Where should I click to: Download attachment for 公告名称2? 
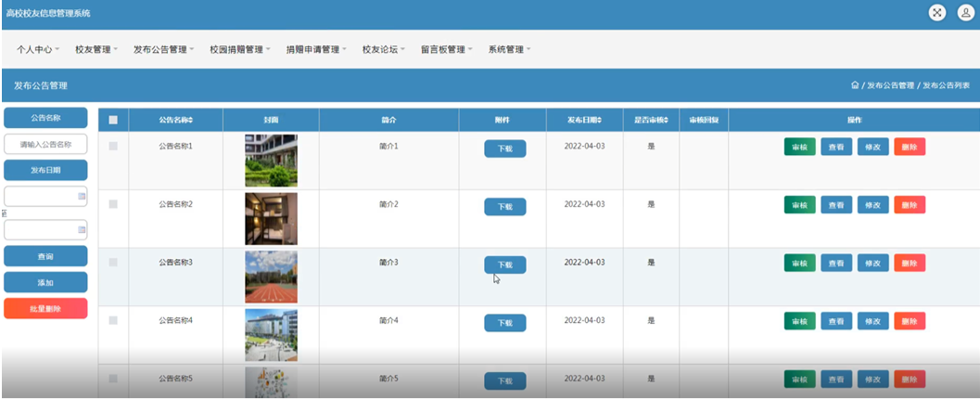coord(505,207)
